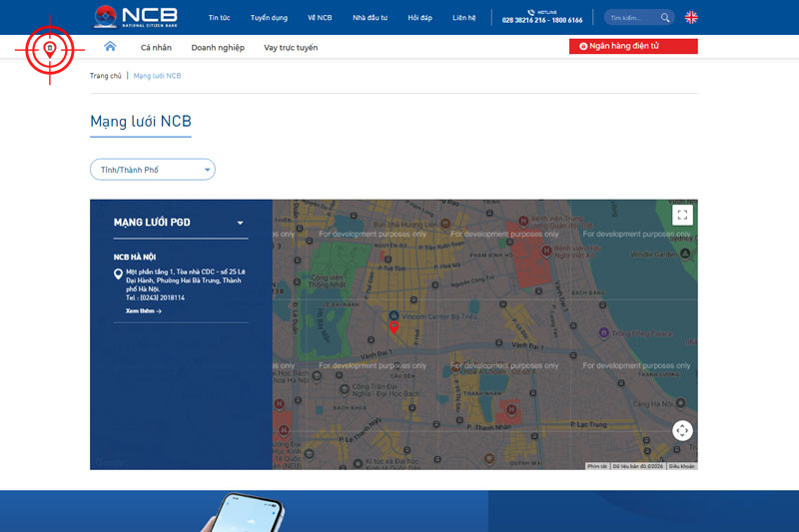The height and width of the screenshot is (532, 799).
Task: Open the Tỉnh/Thành Phố dropdown
Action: [153, 170]
